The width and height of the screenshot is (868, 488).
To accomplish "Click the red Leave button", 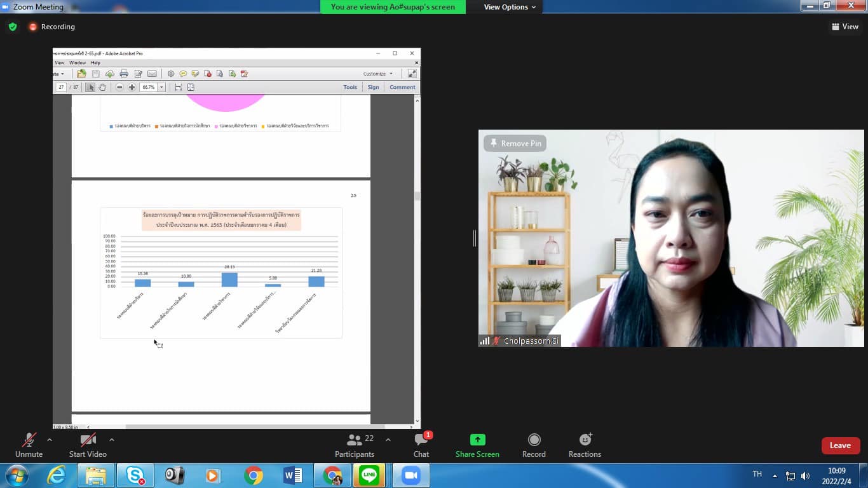I will click(840, 445).
